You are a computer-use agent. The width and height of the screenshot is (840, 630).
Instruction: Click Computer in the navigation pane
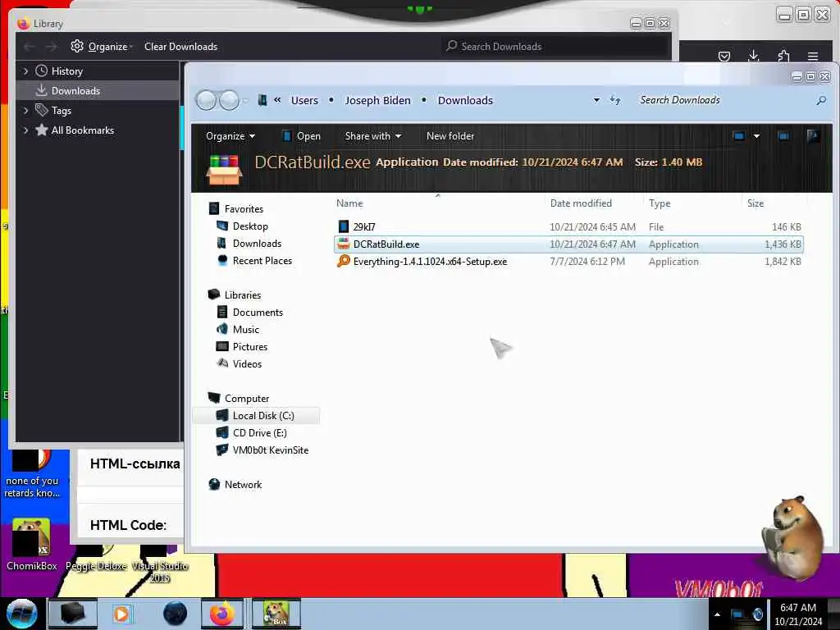pos(247,399)
